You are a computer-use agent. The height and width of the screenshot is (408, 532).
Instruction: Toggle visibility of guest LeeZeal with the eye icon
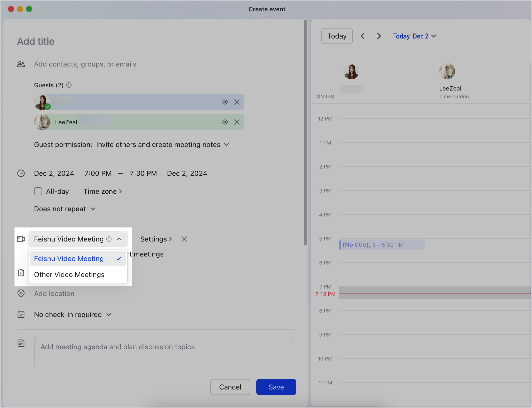(224, 122)
